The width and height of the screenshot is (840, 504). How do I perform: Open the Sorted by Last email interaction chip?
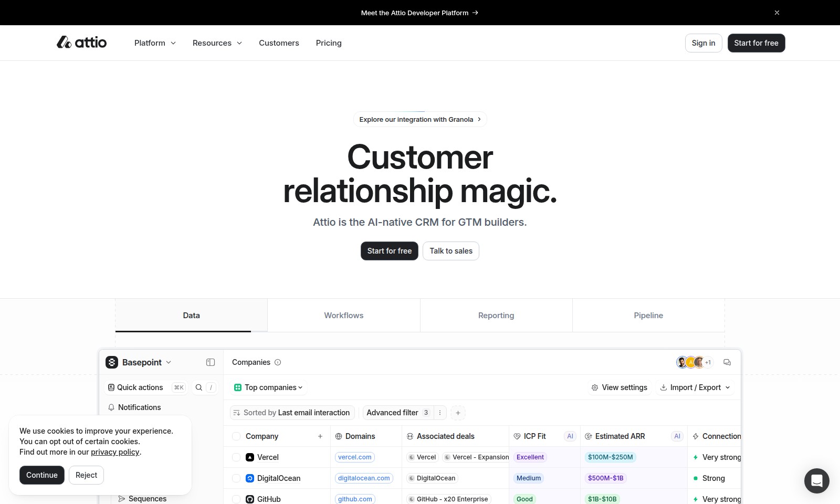[292, 413]
